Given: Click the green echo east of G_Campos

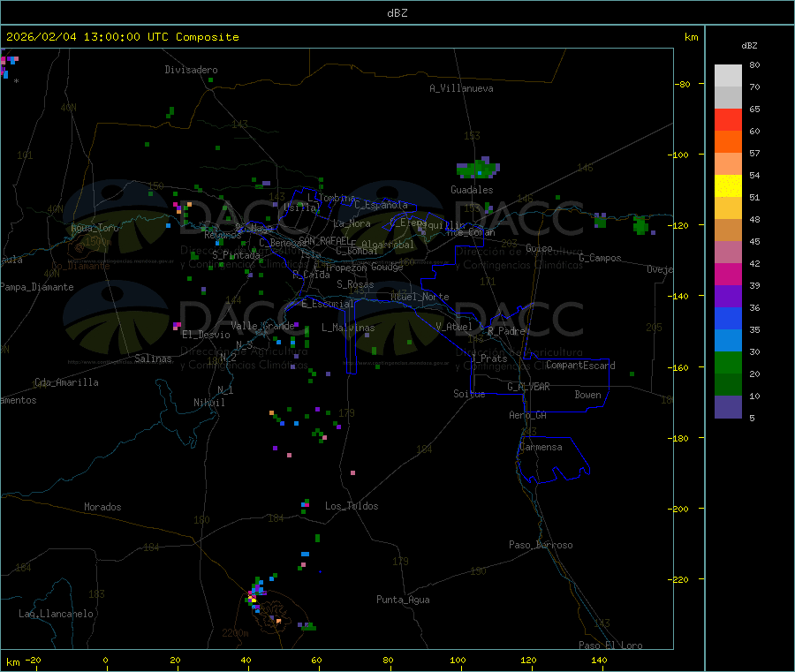Looking at the screenshot, I should tap(640, 225).
